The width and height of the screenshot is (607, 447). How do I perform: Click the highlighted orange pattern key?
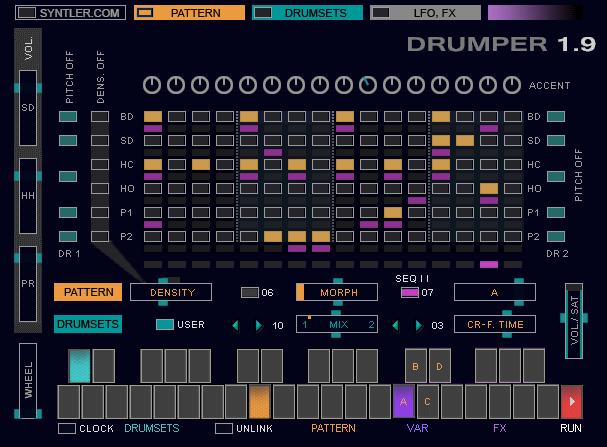pyautogui.click(x=259, y=402)
